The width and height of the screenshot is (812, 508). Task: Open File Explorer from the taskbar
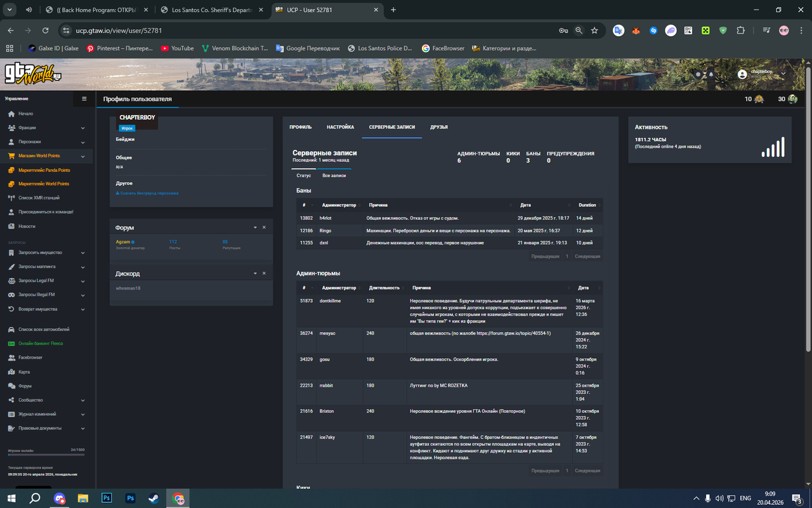click(82, 498)
